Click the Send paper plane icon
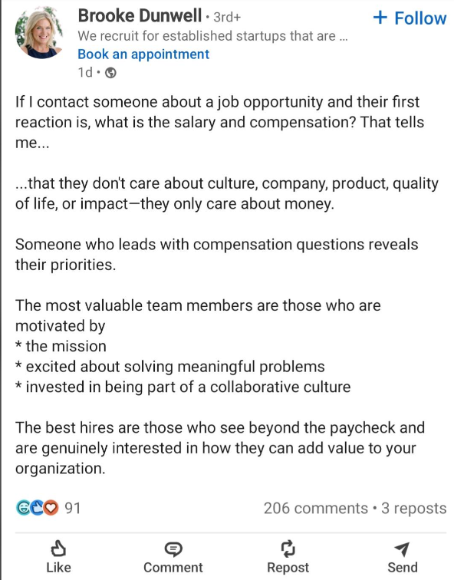The image size is (454, 580). [402, 549]
